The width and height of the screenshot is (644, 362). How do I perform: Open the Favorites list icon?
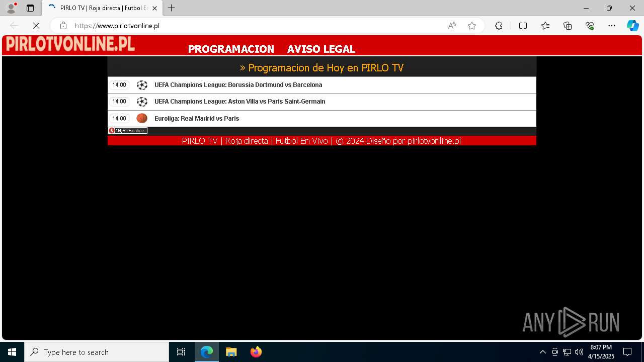(545, 26)
